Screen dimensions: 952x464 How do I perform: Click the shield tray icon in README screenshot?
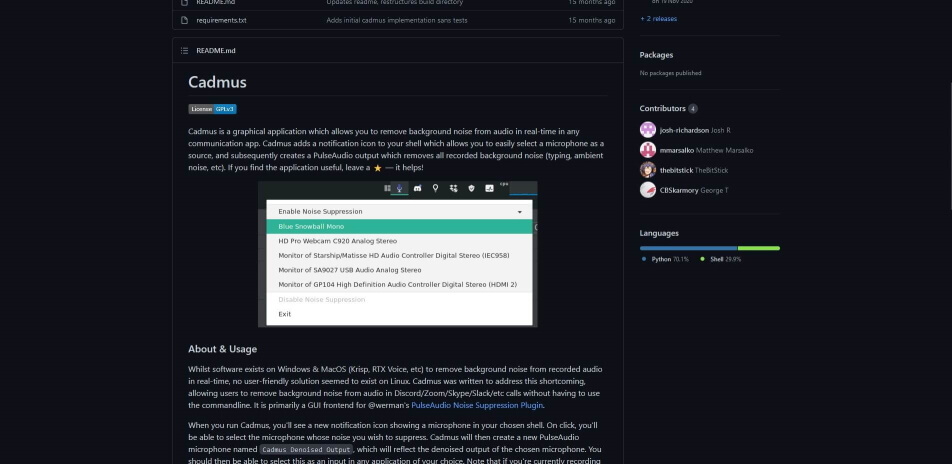click(471, 188)
